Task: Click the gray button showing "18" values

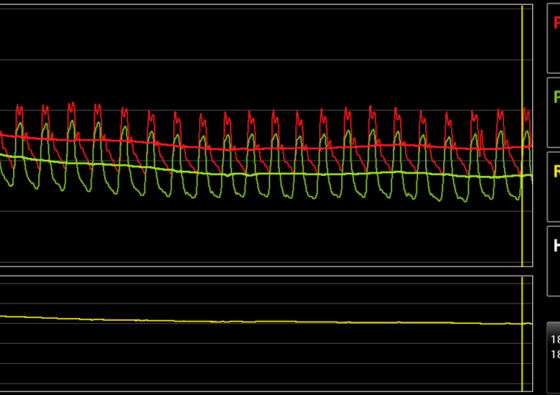Action: [x=554, y=358]
